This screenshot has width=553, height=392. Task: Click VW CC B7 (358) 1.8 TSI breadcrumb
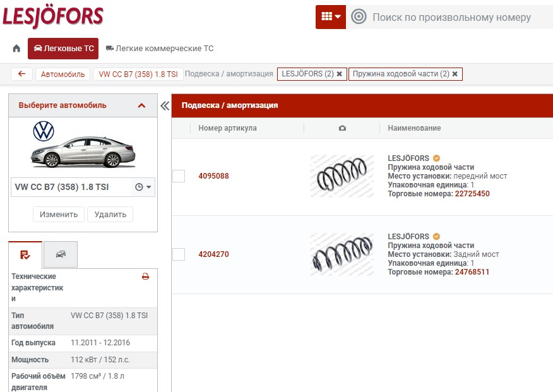tap(138, 74)
